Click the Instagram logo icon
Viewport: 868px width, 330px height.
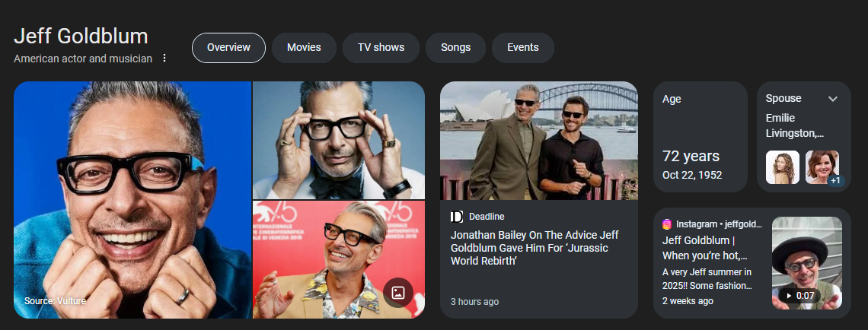click(x=667, y=224)
